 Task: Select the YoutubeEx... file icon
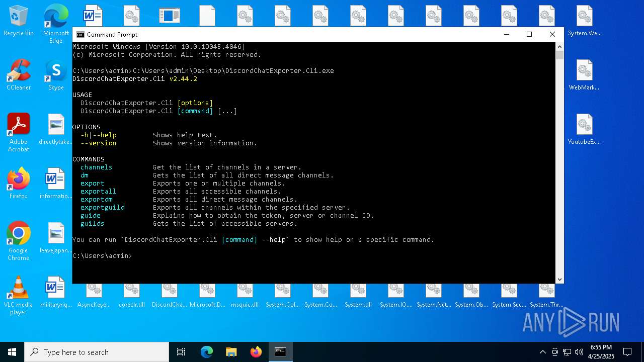pos(585,129)
